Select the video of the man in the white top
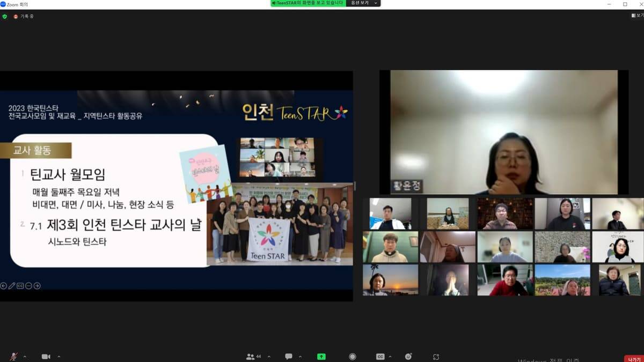 [390, 213]
